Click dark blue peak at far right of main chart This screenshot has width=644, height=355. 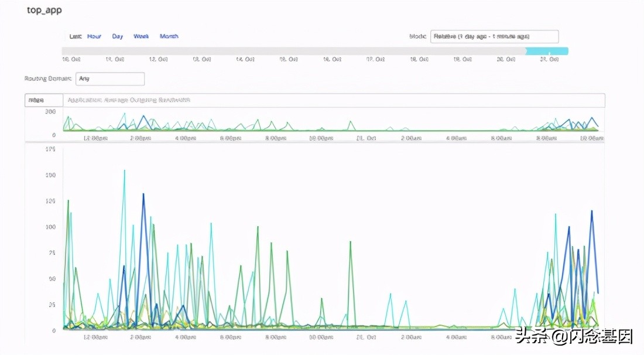tap(592, 211)
